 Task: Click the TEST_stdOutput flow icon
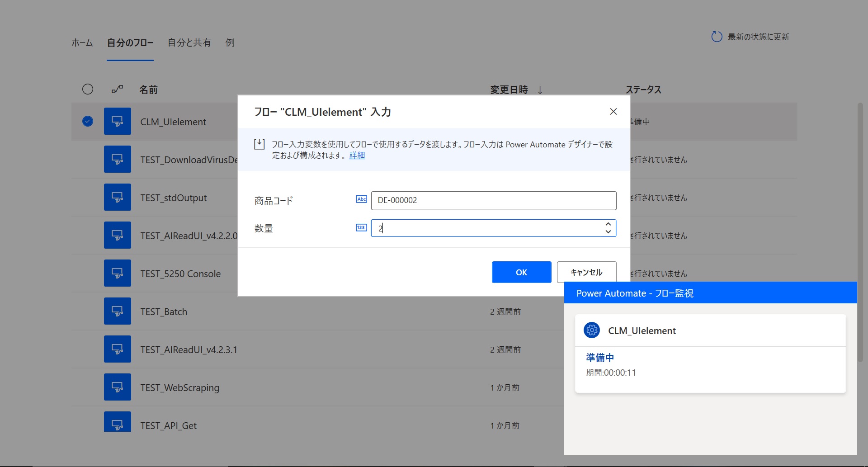click(118, 197)
